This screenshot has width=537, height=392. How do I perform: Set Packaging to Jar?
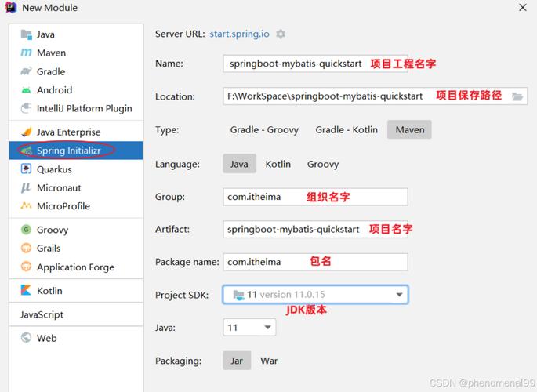click(x=237, y=361)
